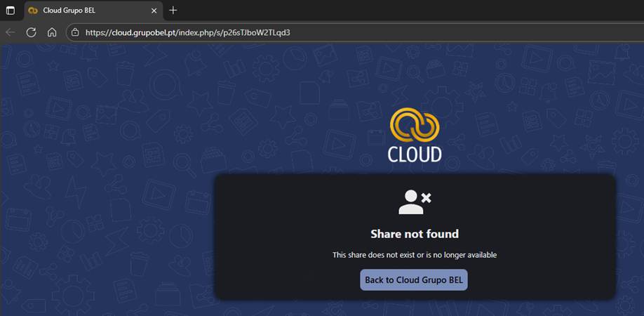Select the Cloud Grupo BEL tab
Image resolution: width=644 pixels, height=316 pixels.
coord(93,11)
